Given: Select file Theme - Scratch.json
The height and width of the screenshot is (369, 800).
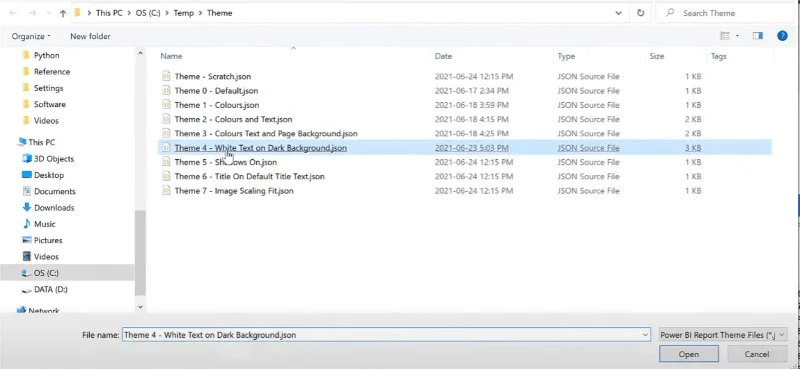Looking at the screenshot, I should point(213,77).
